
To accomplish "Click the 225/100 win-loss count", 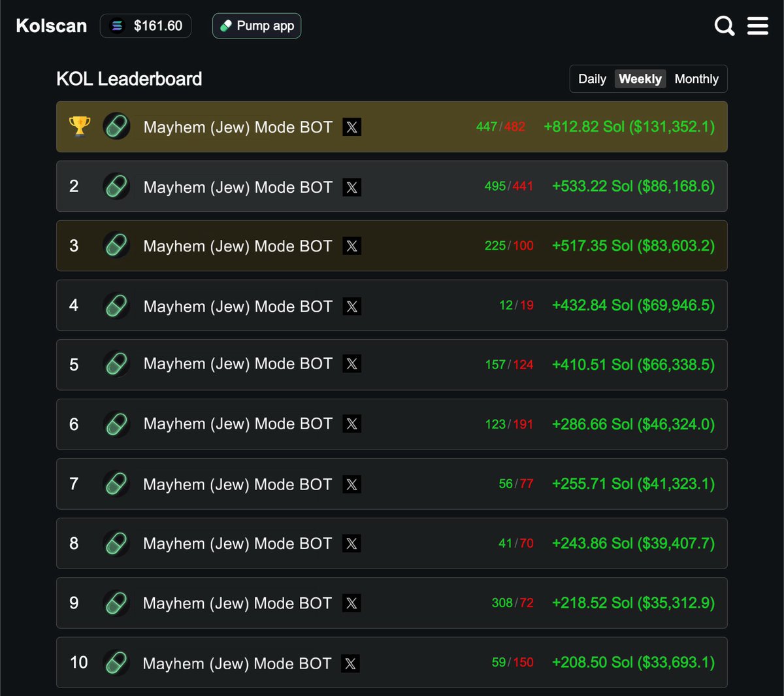I will tap(509, 246).
